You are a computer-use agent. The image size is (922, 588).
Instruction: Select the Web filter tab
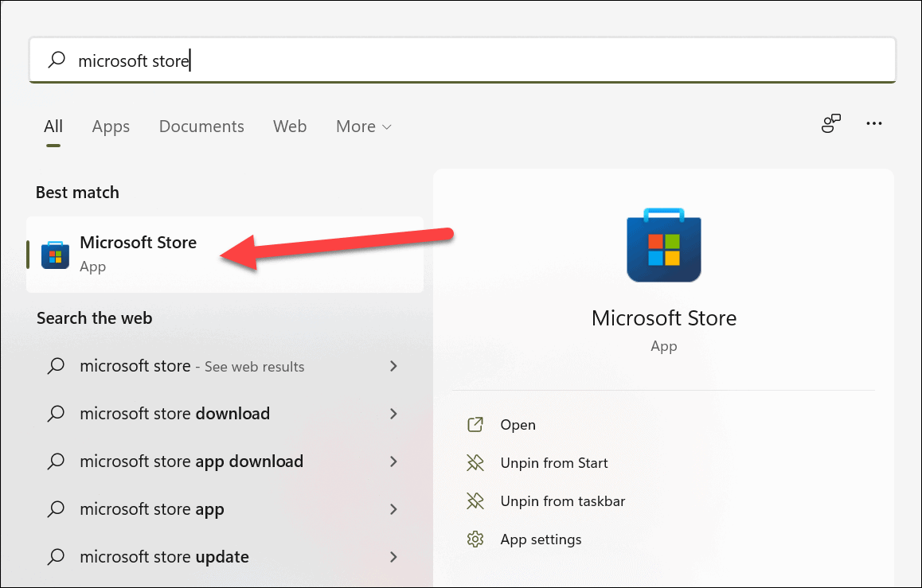[x=290, y=127]
